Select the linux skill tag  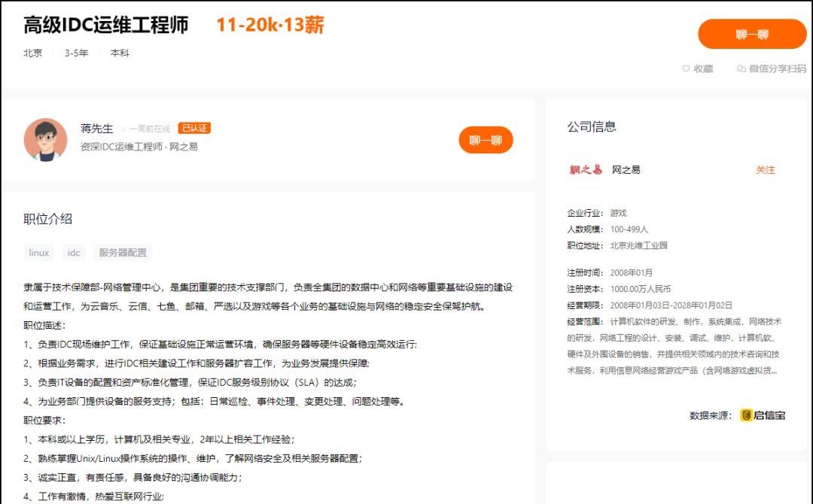pyautogui.click(x=38, y=252)
